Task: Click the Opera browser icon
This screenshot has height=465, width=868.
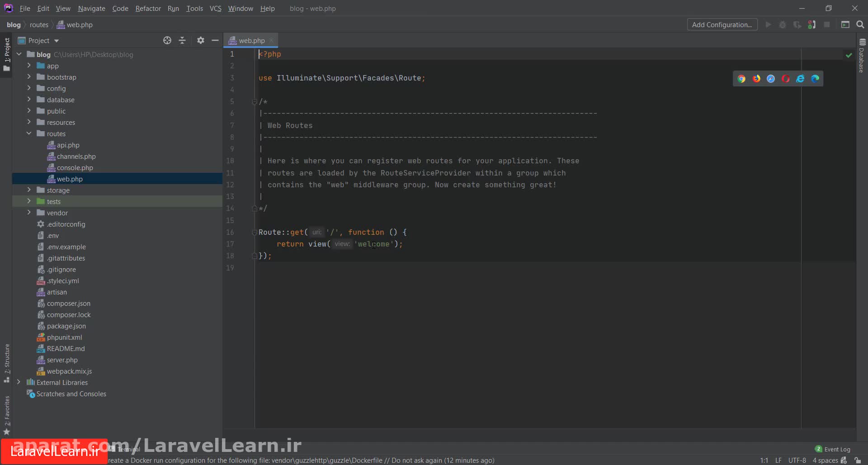Action: pyautogui.click(x=786, y=79)
